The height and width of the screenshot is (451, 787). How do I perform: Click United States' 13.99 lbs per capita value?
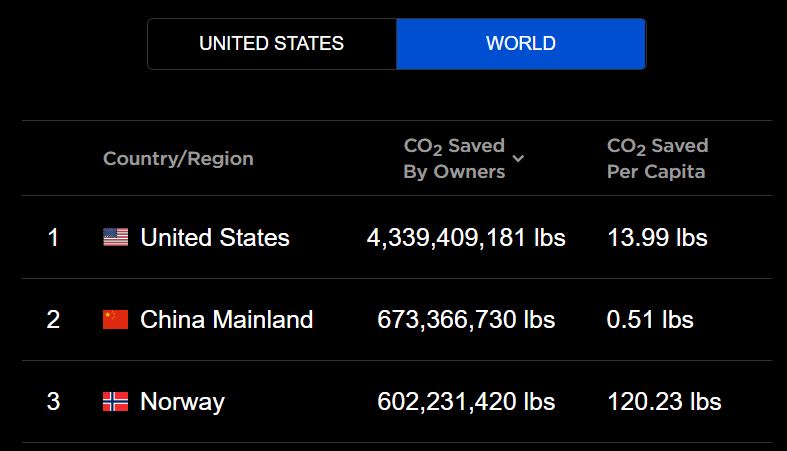tap(657, 237)
